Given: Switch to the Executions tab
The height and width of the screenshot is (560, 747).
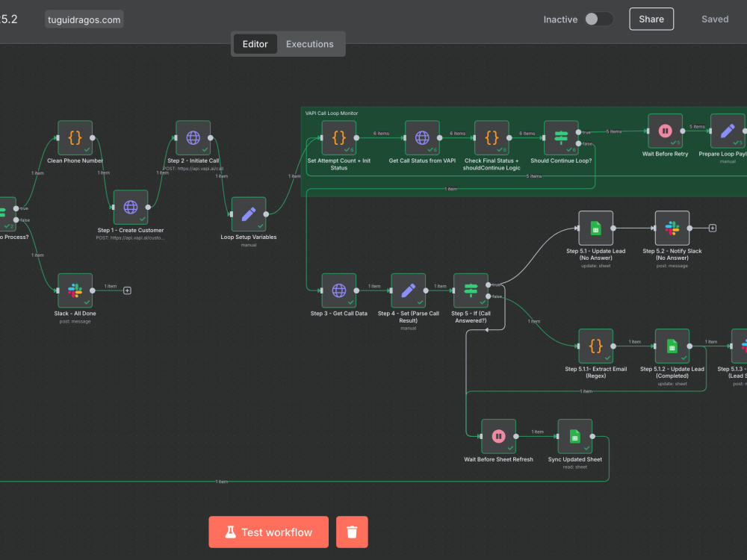Looking at the screenshot, I should [310, 44].
